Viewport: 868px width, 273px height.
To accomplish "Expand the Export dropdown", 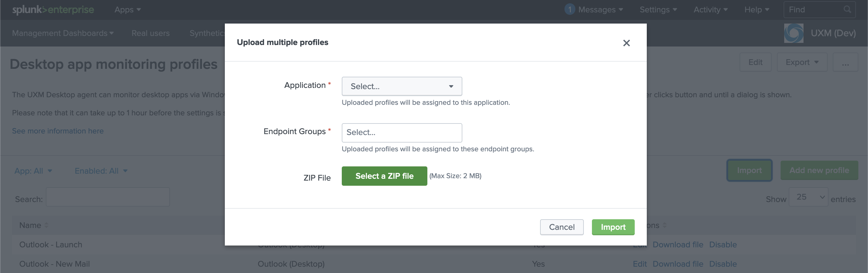I will pos(802,63).
